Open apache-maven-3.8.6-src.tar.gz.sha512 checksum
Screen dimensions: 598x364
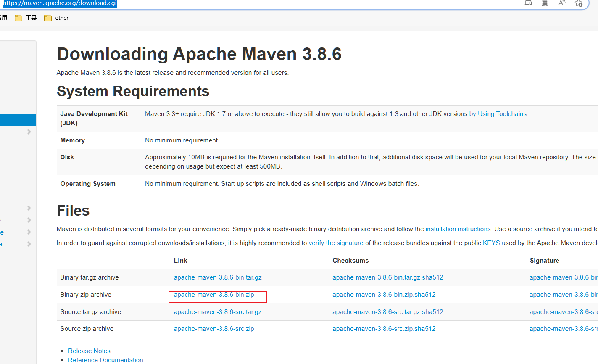click(387, 312)
